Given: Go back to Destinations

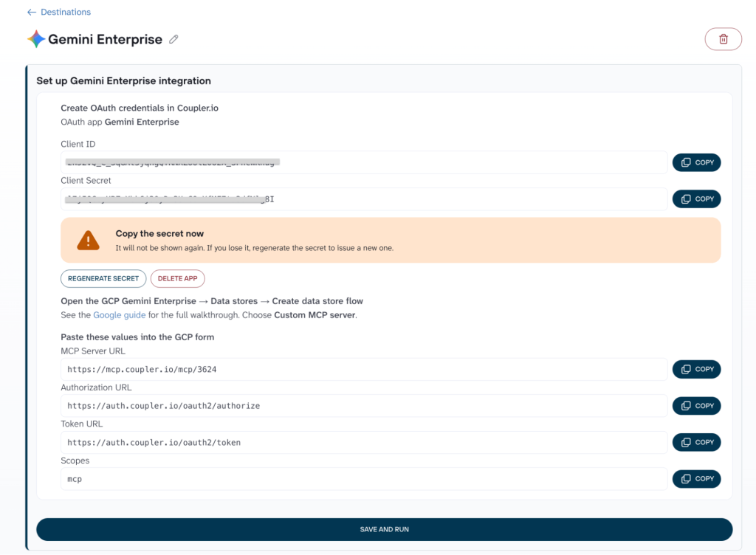Looking at the screenshot, I should click(x=66, y=12).
